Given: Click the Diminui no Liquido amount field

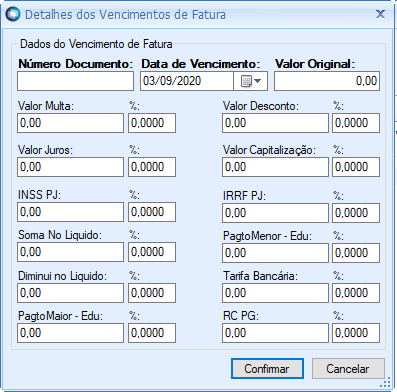Looking at the screenshot, I should pos(70,293).
